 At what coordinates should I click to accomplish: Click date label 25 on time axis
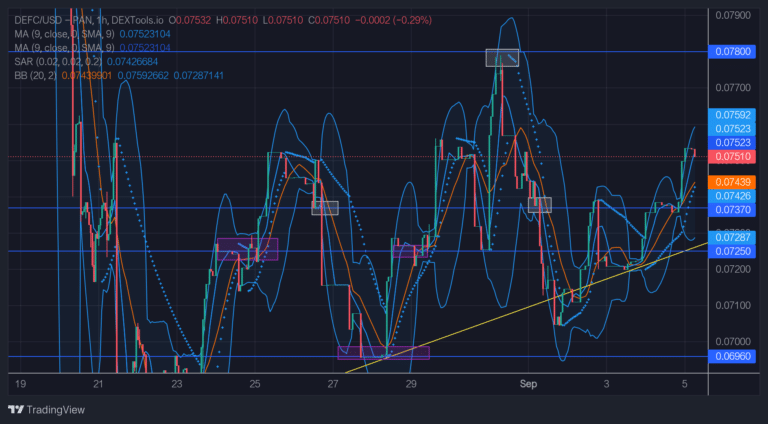pyautogui.click(x=255, y=384)
